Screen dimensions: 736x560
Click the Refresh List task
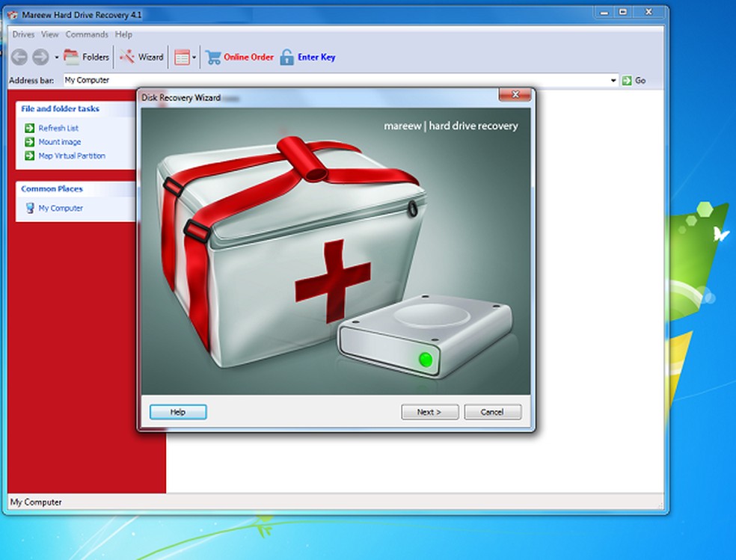(x=58, y=128)
